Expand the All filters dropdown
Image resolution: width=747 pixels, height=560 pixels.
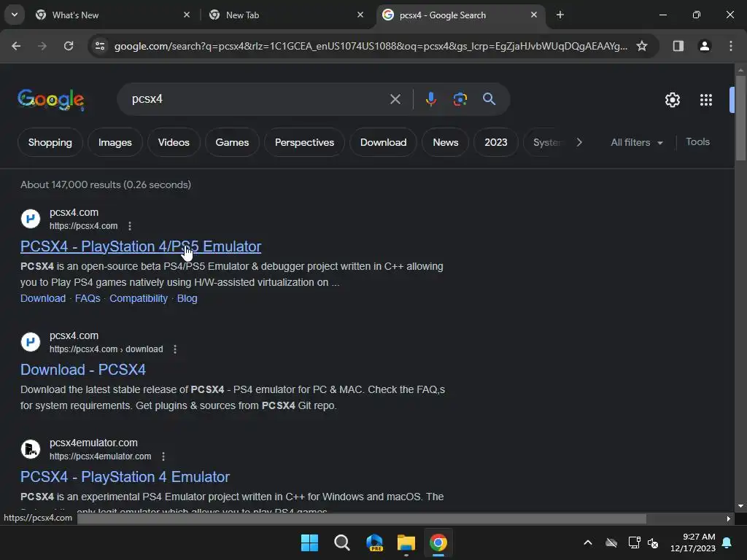coord(637,142)
